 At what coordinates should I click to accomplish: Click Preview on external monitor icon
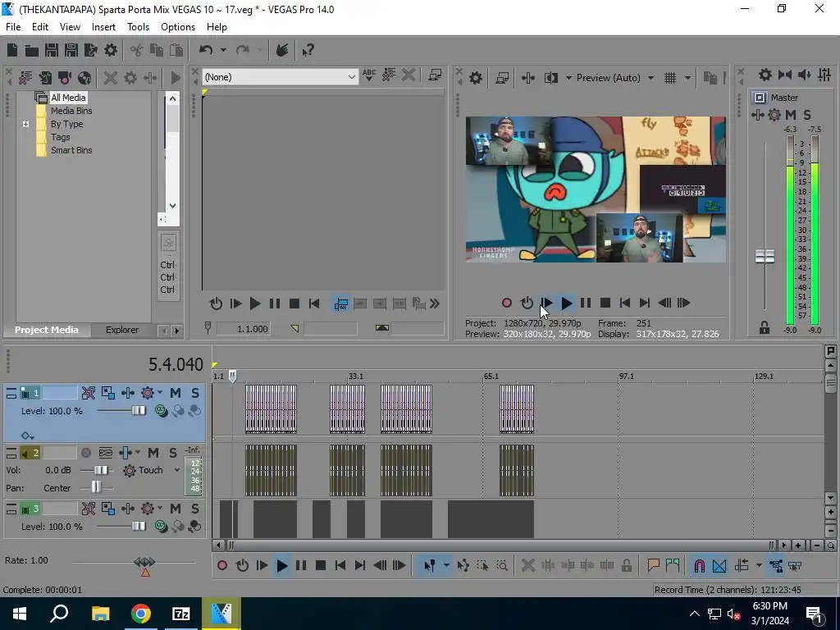[x=502, y=78]
